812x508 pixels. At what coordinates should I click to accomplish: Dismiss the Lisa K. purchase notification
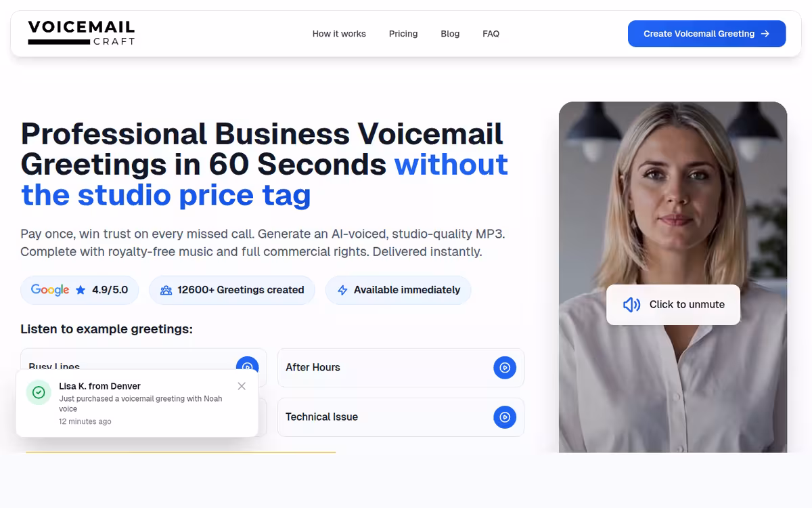242,386
